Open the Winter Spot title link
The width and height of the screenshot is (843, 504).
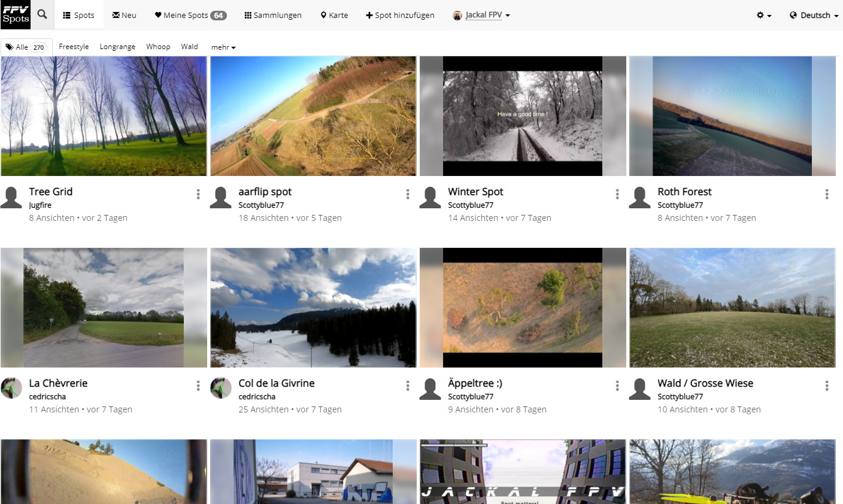tap(476, 192)
